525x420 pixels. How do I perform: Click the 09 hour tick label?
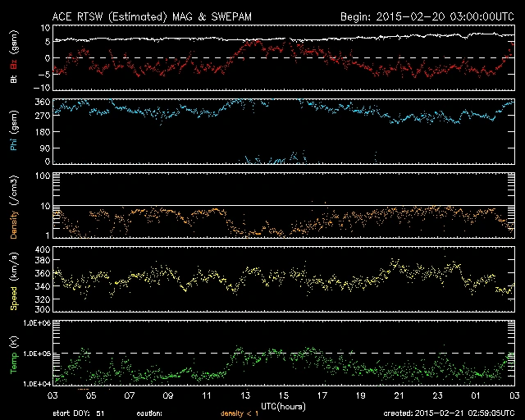click(x=167, y=395)
